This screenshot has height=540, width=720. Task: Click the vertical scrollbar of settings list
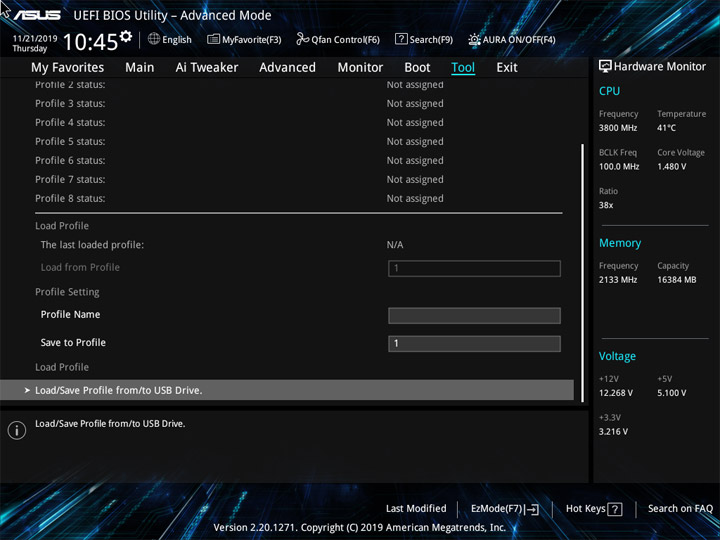coord(583,273)
